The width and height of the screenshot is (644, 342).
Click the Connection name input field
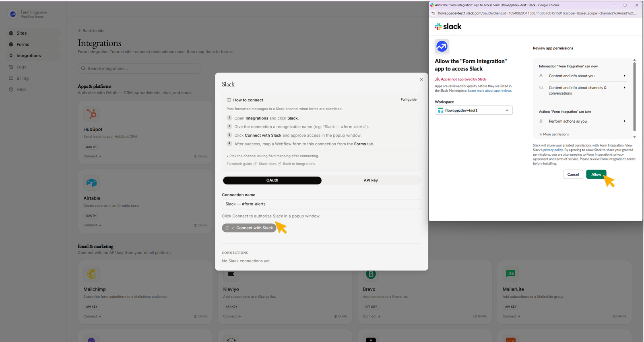point(321,204)
